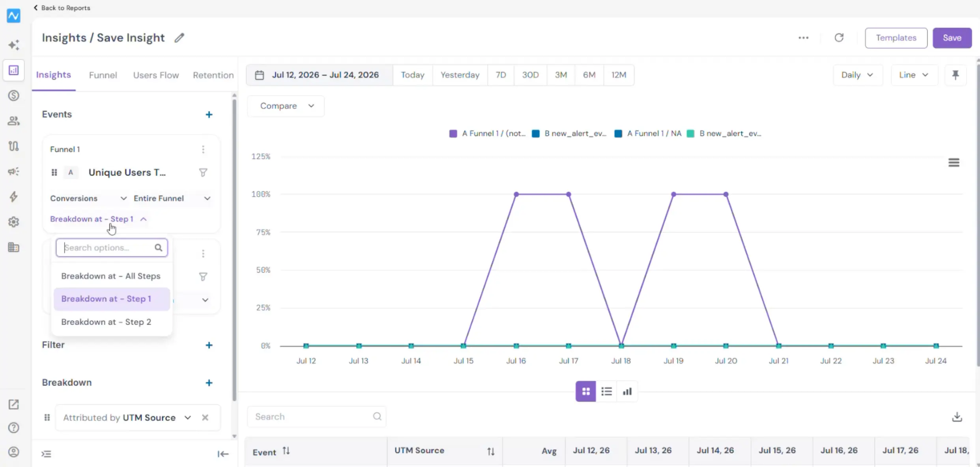
Task: Remove UTM Source breakdown
Action: (205, 418)
